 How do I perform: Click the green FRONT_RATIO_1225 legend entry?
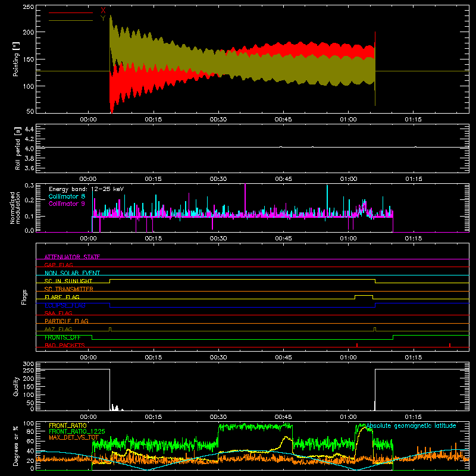(x=77, y=431)
